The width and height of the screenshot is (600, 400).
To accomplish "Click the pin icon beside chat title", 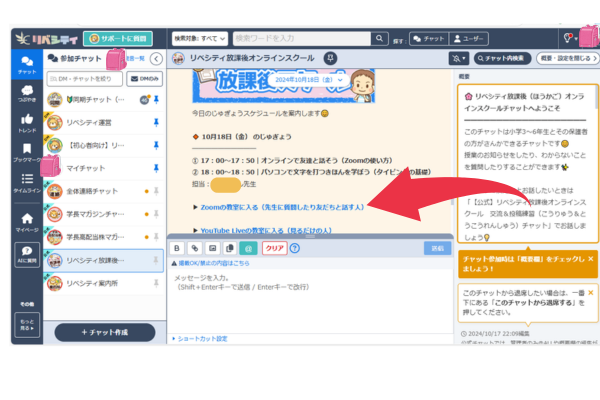I will [x=331, y=58].
